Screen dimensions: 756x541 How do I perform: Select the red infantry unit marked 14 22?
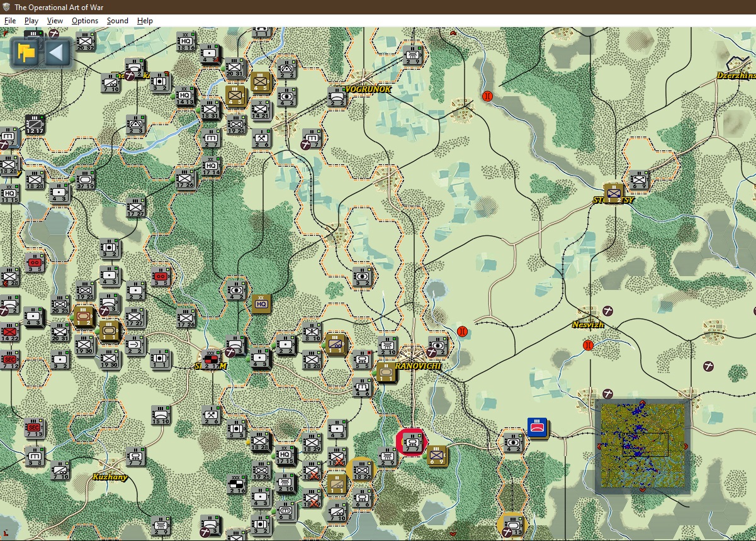pyautogui.click(x=9, y=332)
